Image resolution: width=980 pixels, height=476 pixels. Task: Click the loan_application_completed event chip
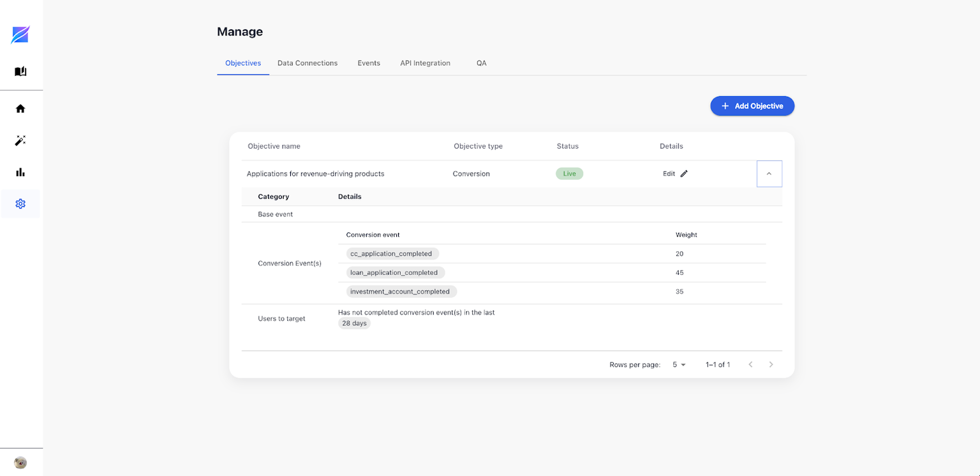coord(394,272)
